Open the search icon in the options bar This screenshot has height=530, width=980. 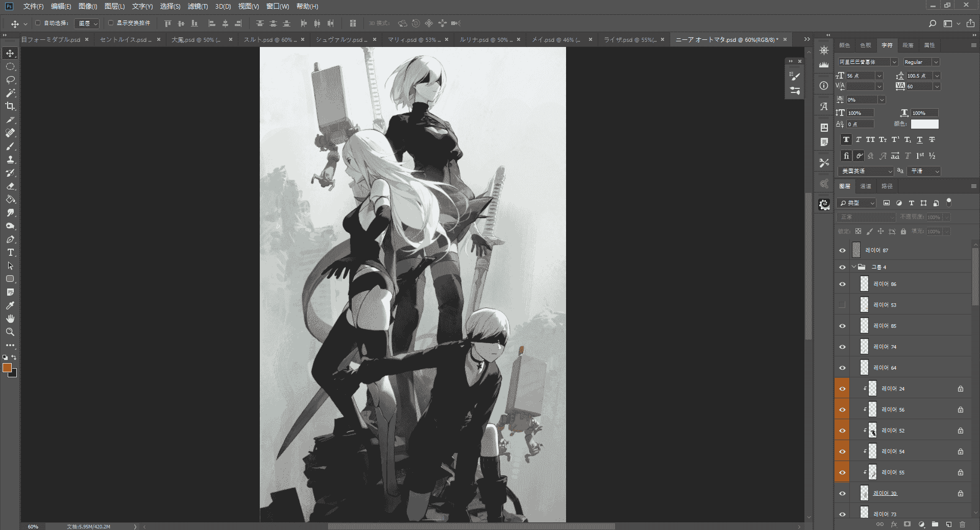tap(933, 23)
